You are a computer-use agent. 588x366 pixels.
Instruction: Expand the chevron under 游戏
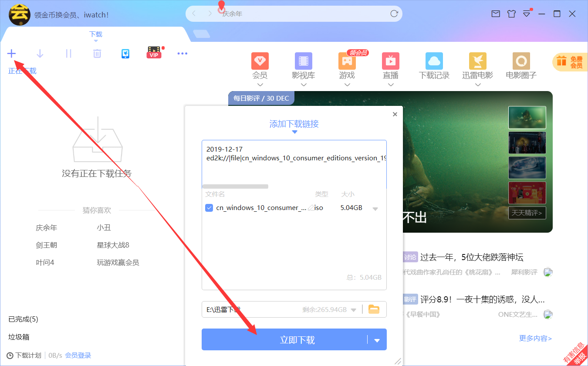click(347, 85)
